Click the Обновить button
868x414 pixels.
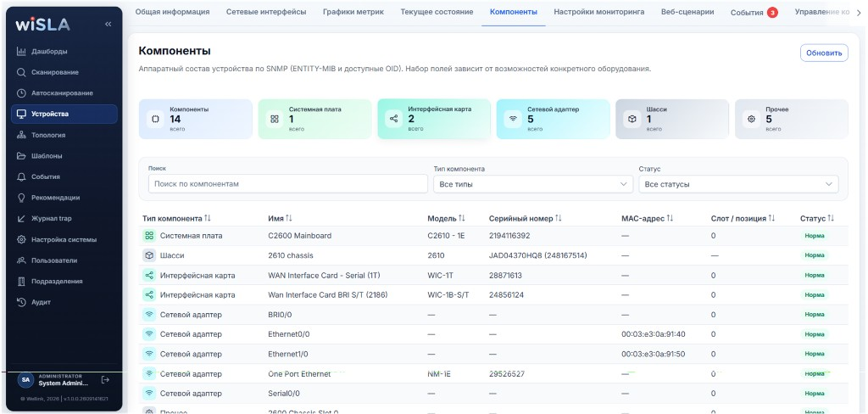coord(824,53)
